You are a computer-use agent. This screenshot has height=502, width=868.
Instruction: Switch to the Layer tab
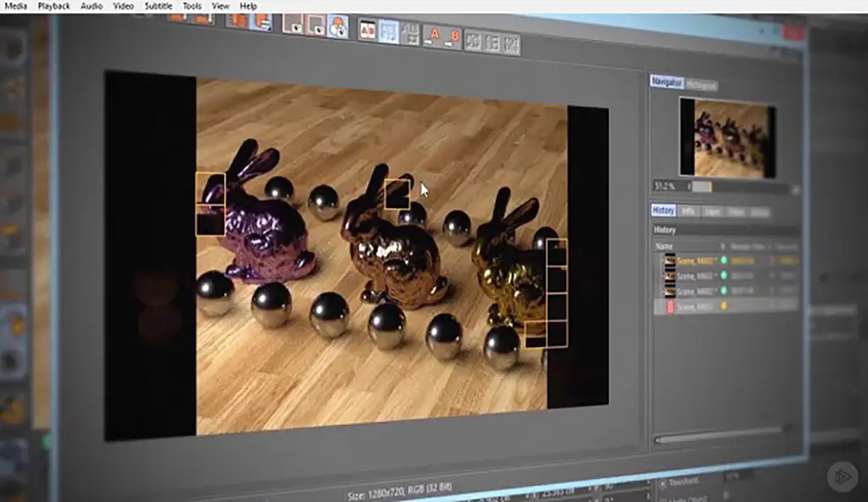712,212
